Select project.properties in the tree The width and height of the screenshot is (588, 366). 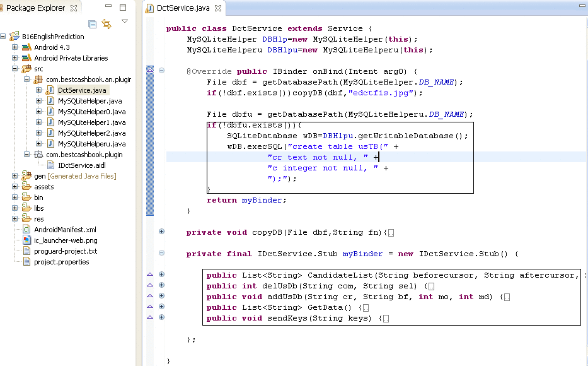(x=62, y=262)
